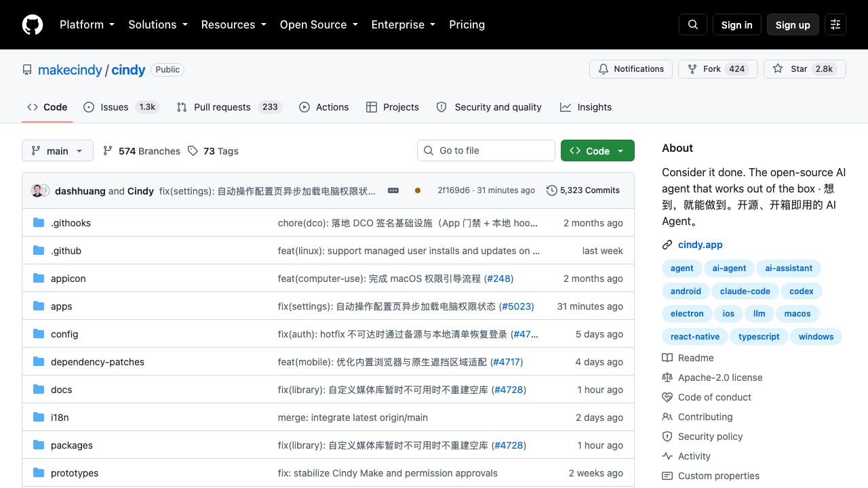
Task: Click the Sign up button
Action: [x=793, y=24]
